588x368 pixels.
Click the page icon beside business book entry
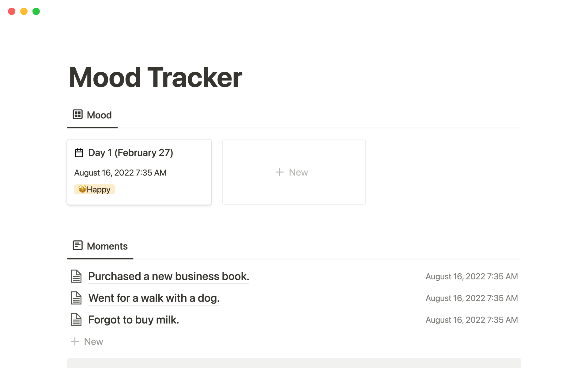coord(76,276)
